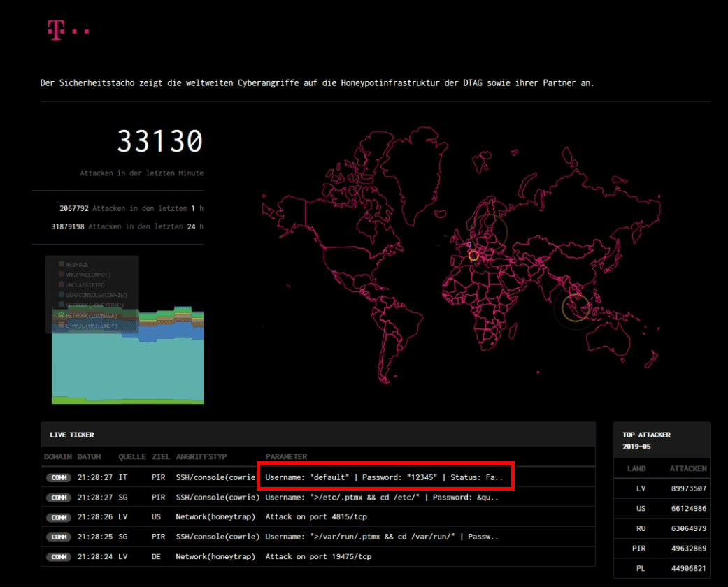Toggle the E-MAIL(MAILONEY) legend entry
Screen dimensions: 728x587
click(88, 326)
